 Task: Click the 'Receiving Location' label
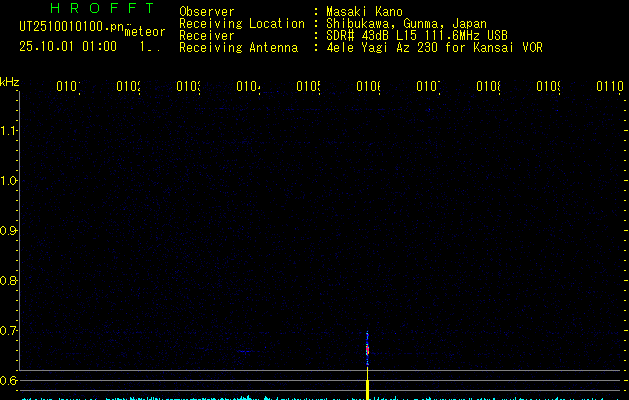[x=242, y=23]
